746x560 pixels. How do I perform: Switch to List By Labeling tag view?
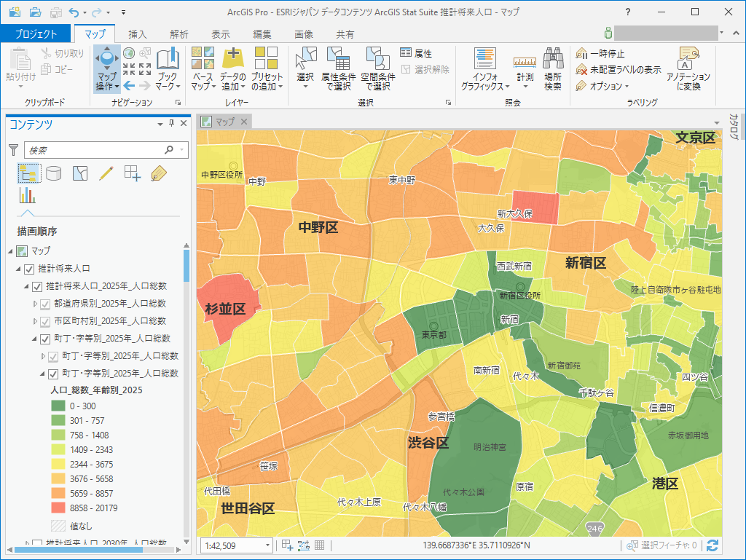tap(158, 173)
